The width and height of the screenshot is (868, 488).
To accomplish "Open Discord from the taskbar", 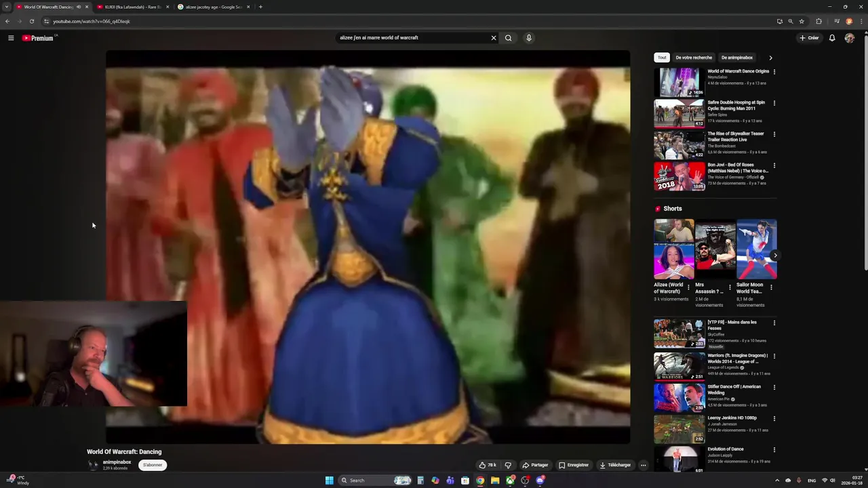I will coord(540,481).
